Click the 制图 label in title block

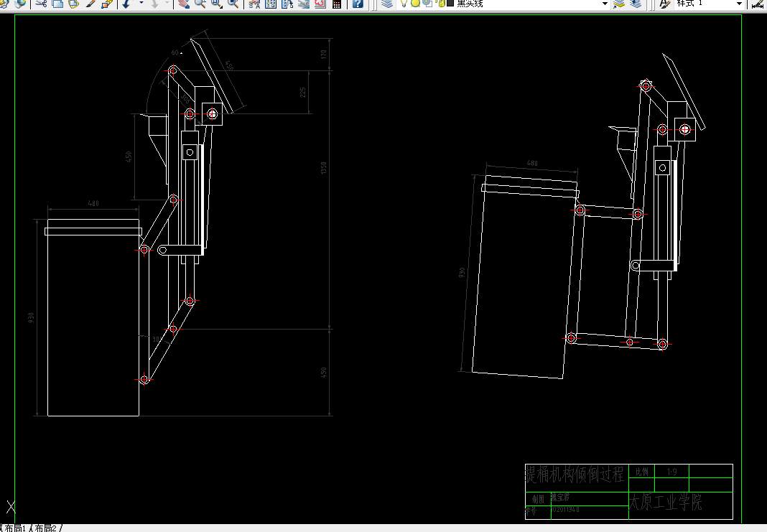tap(538, 499)
